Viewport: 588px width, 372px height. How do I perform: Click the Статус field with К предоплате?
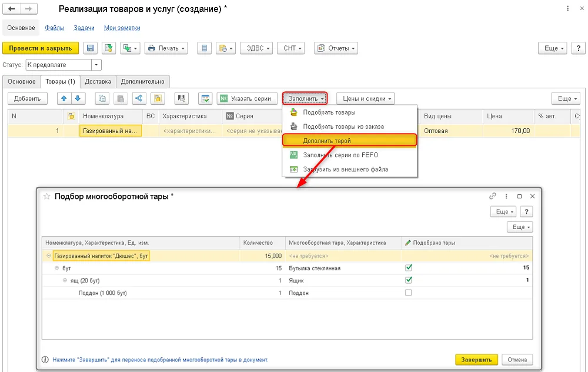click(x=59, y=65)
